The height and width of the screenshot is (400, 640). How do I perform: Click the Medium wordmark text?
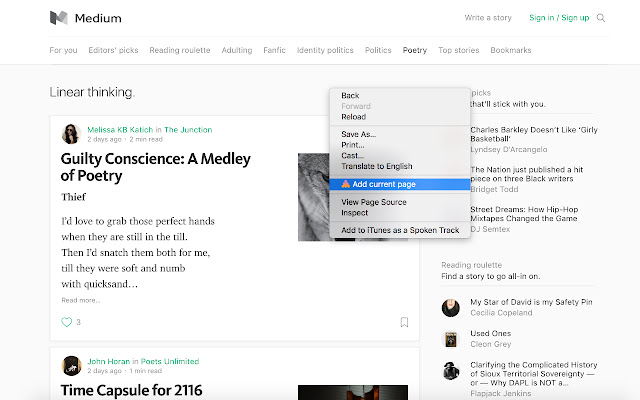click(98, 18)
